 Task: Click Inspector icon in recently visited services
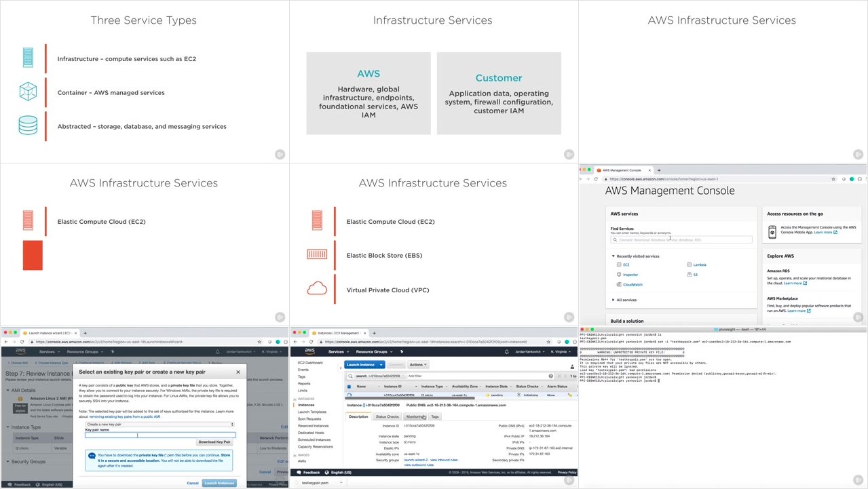(620, 275)
